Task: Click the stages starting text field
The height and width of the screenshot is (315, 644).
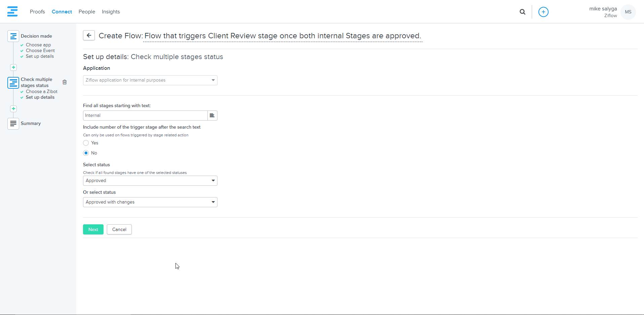Action: (x=145, y=116)
